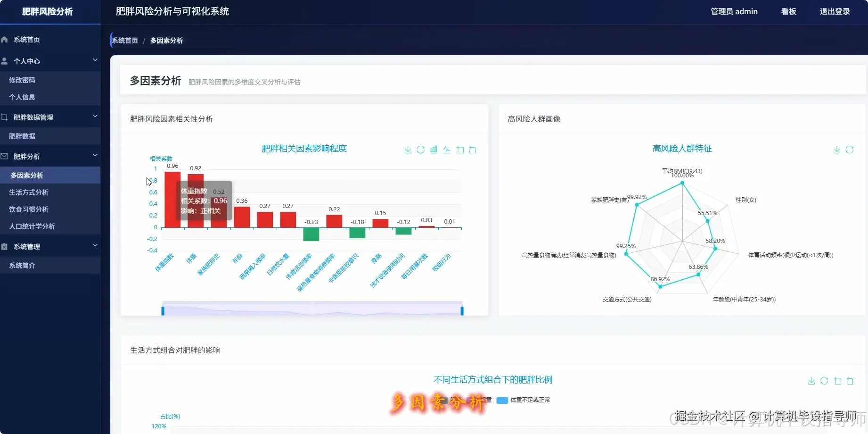Click the zoom restore icon on the correlation chart
Screen dimensions: 868x434
[473, 150]
